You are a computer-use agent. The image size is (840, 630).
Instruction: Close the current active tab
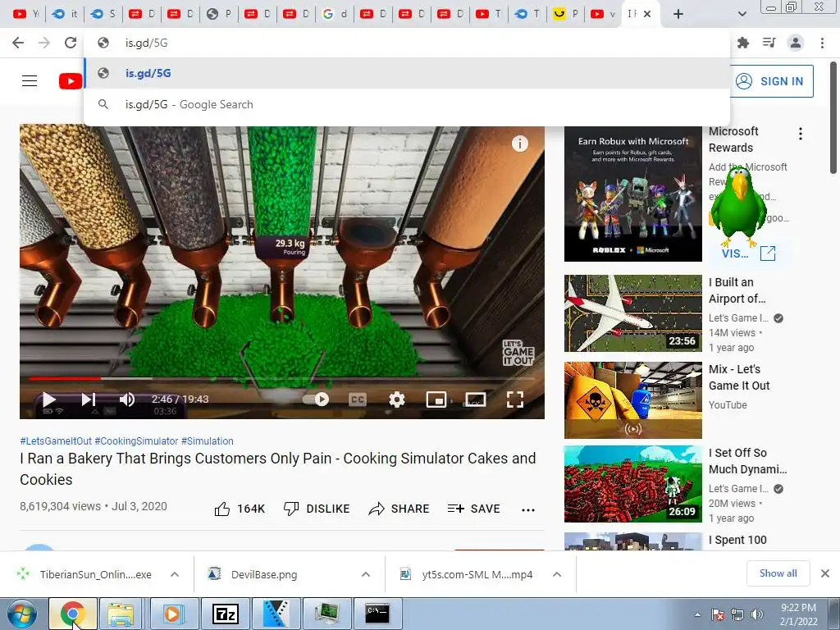point(647,14)
